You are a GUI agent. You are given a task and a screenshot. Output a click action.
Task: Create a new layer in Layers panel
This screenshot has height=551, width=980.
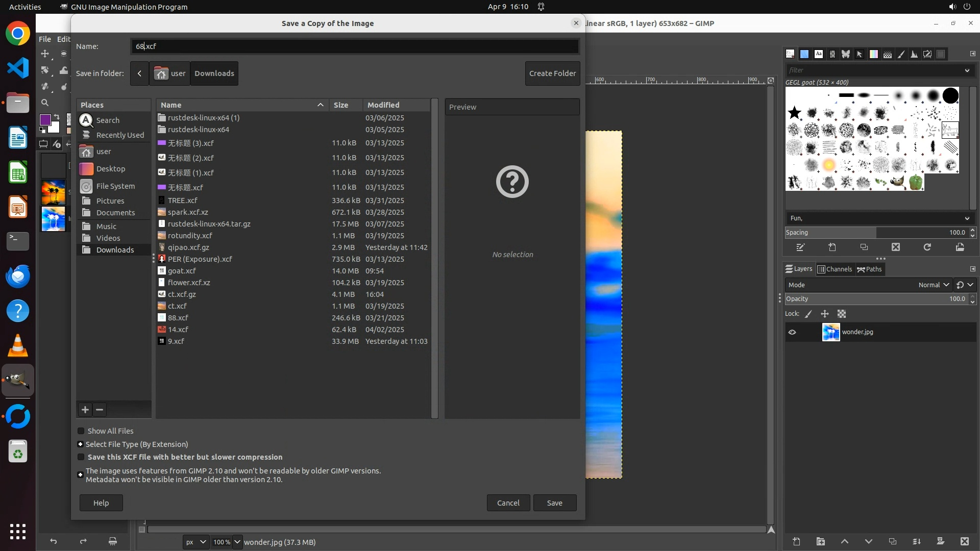click(796, 541)
